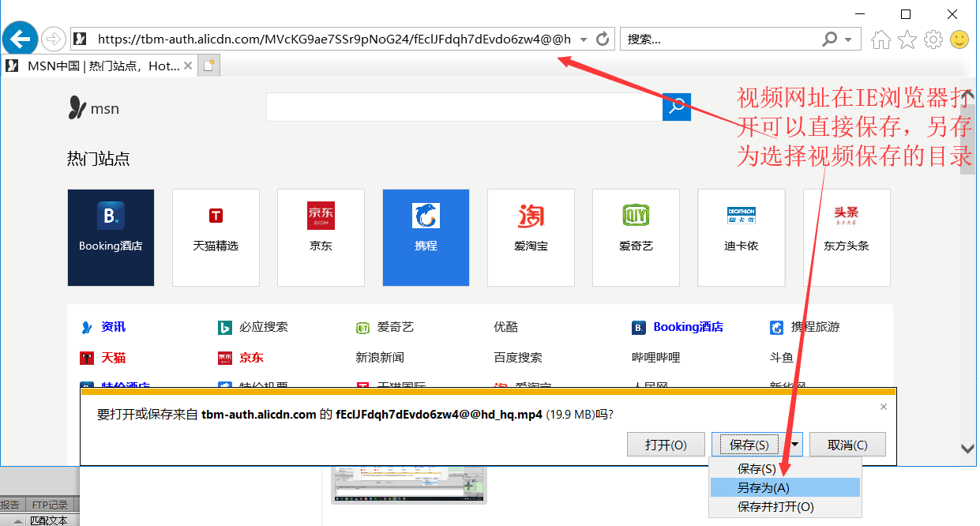Click the refresh page icon
This screenshot has width=980, height=526.
(603, 39)
